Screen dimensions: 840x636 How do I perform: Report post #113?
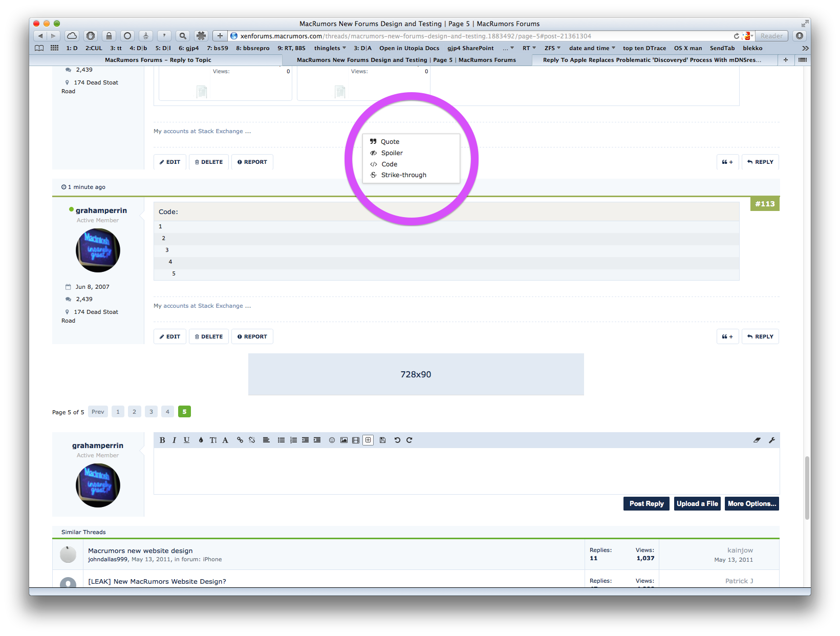252,336
